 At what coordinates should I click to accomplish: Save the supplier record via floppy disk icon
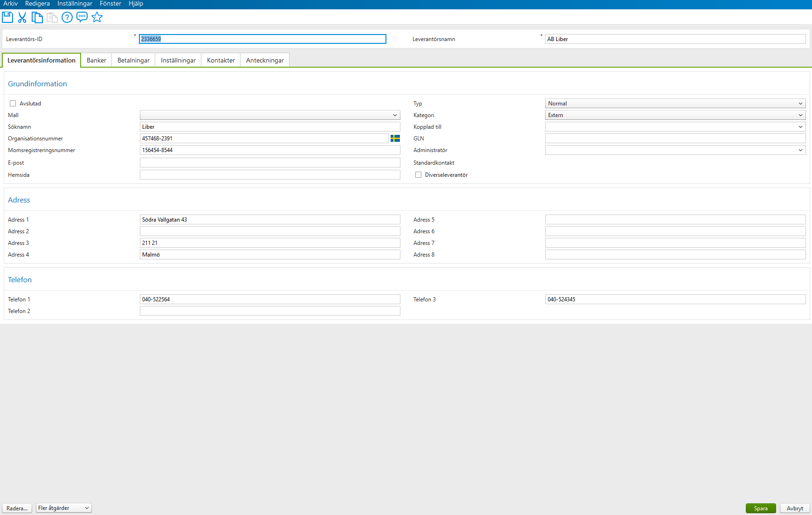7,17
